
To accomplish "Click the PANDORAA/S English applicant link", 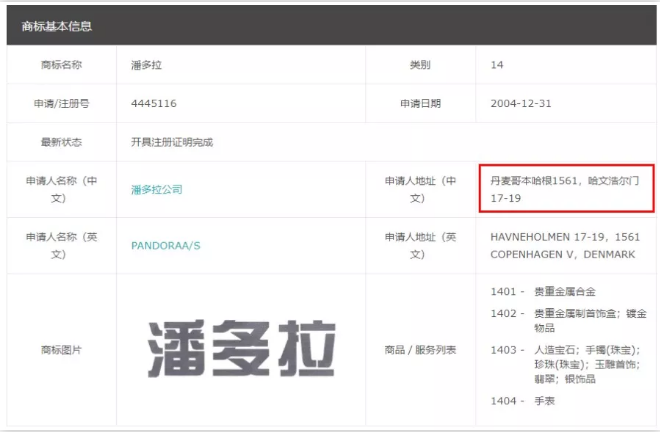I will pyautogui.click(x=165, y=245).
